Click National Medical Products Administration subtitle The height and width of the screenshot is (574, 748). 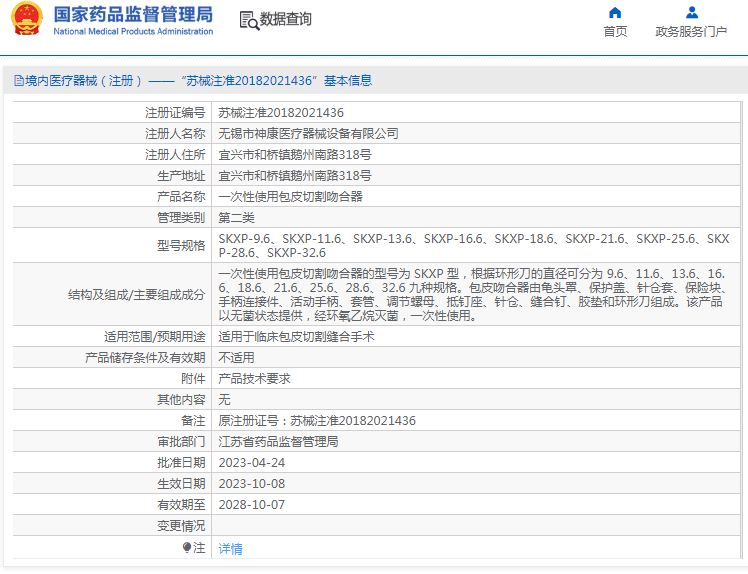[x=133, y=31]
